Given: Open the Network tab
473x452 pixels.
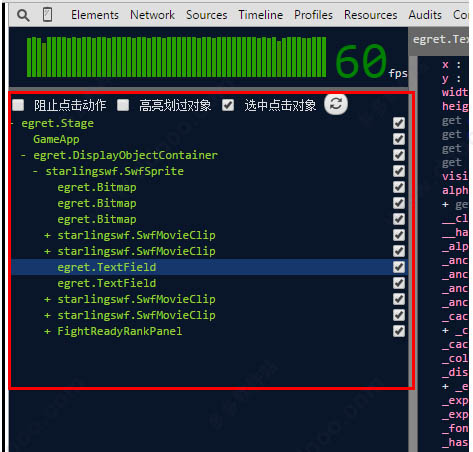Looking at the screenshot, I should (152, 15).
